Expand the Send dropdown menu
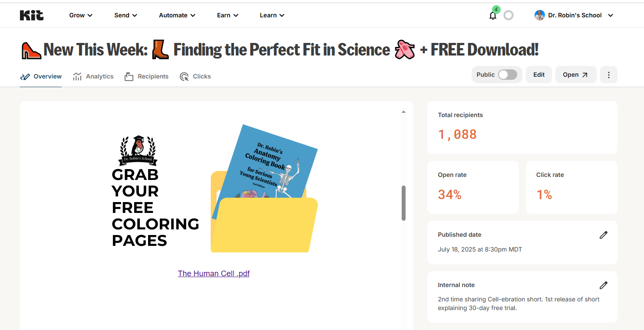The height and width of the screenshot is (330, 644). [x=125, y=15]
